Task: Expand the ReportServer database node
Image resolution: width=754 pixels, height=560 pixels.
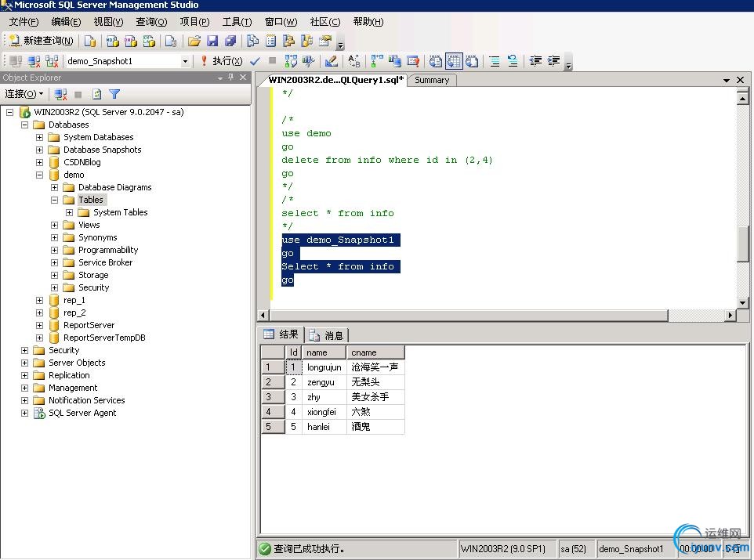Action: [x=39, y=325]
